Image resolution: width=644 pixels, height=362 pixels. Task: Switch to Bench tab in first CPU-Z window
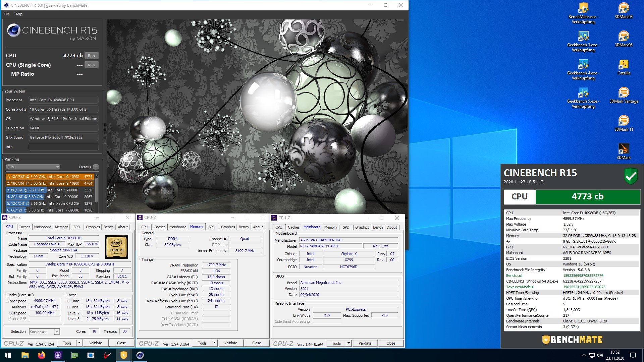coord(109,227)
